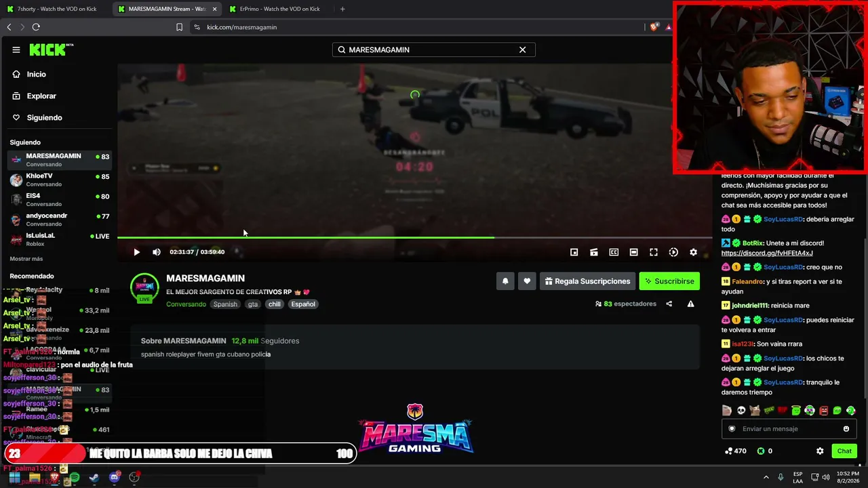The width and height of the screenshot is (868, 488).
Task: Insert the cat emote in chat
Action: tap(755, 411)
